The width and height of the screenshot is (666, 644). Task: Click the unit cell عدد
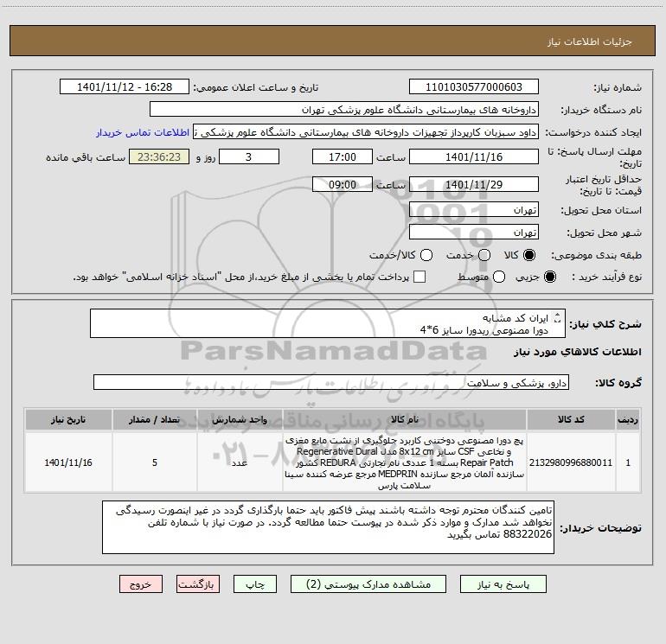pyautogui.click(x=240, y=462)
